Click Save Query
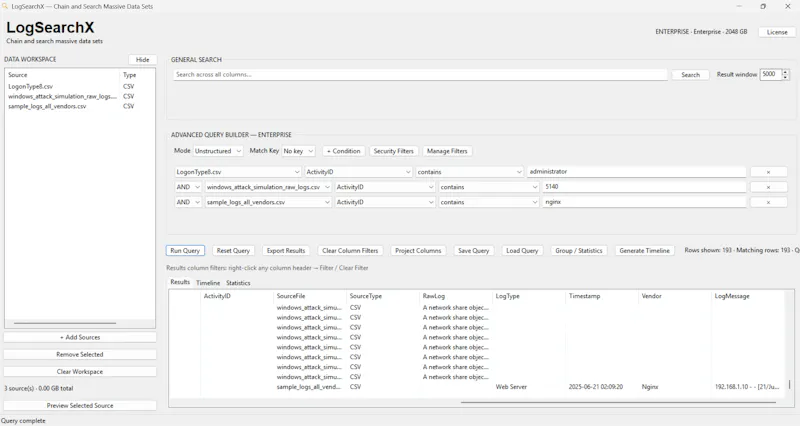Image resolution: width=800 pixels, height=426 pixels. (473, 250)
